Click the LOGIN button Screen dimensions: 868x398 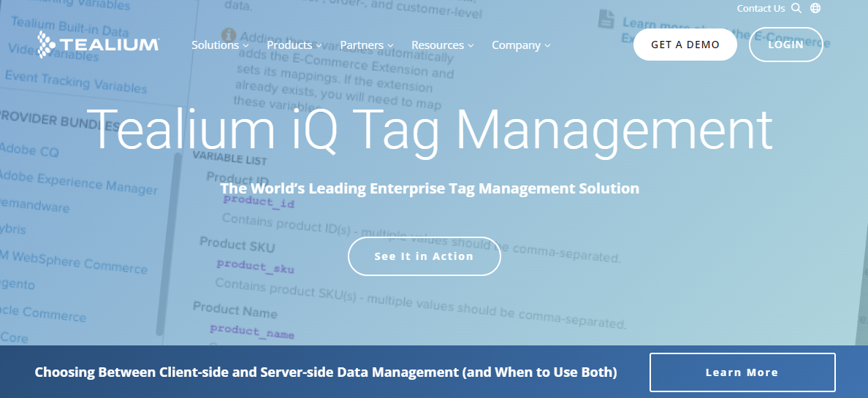tap(785, 45)
